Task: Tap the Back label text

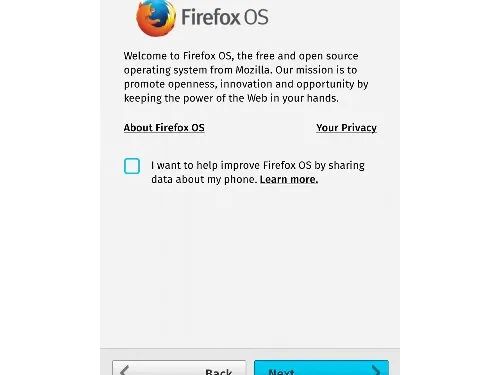Action: click(x=218, y=371)
